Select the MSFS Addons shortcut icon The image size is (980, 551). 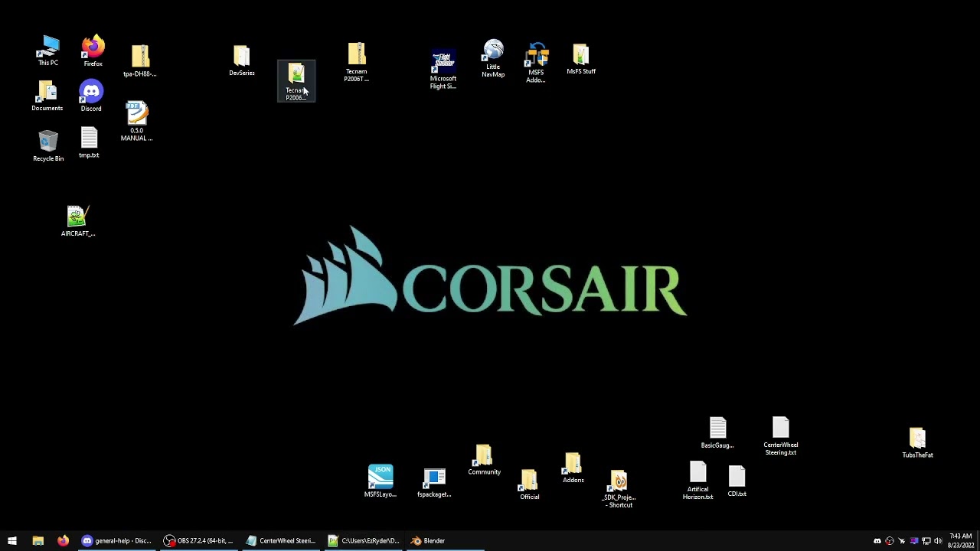click(x=536, y=64)
